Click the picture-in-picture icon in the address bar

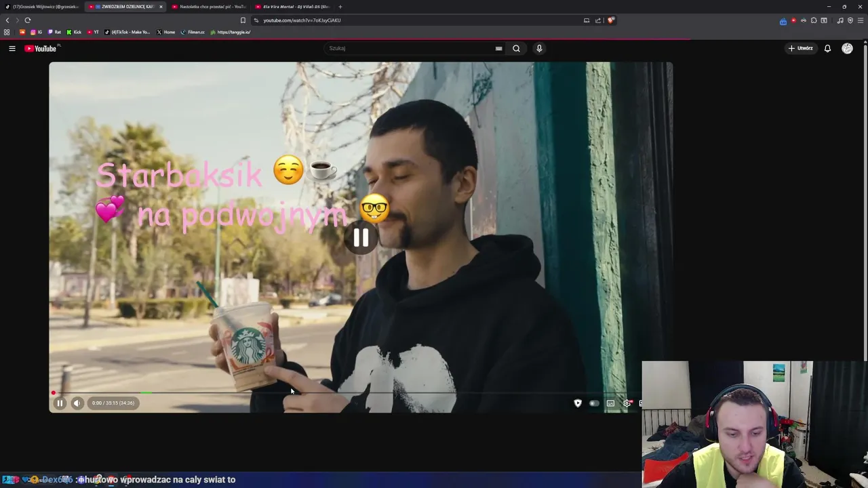click(587, 20)
